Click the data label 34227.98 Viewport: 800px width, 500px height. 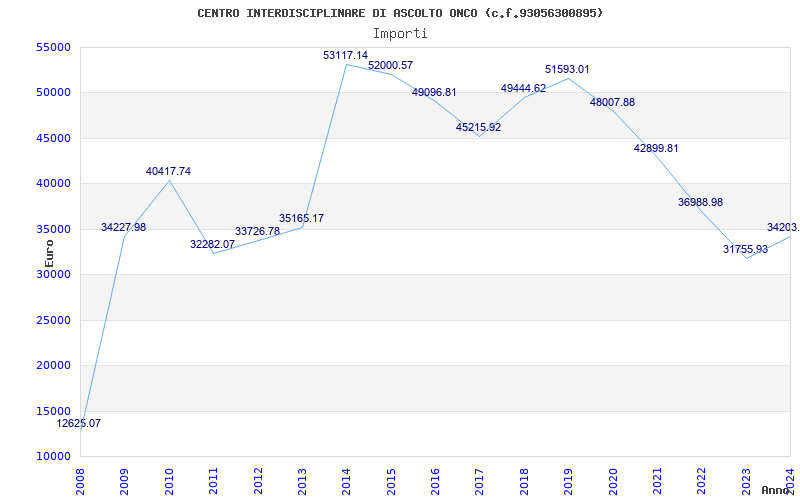pos(123,228)
